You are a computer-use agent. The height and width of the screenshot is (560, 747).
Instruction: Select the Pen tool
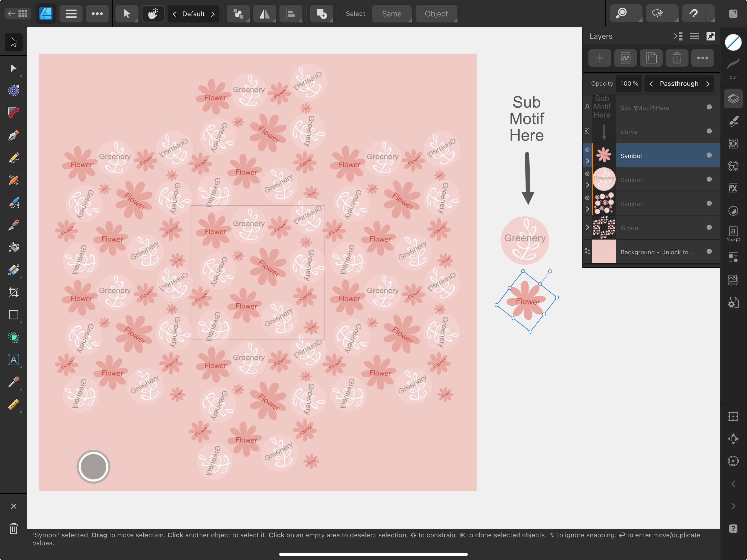[x=13, y=136]
